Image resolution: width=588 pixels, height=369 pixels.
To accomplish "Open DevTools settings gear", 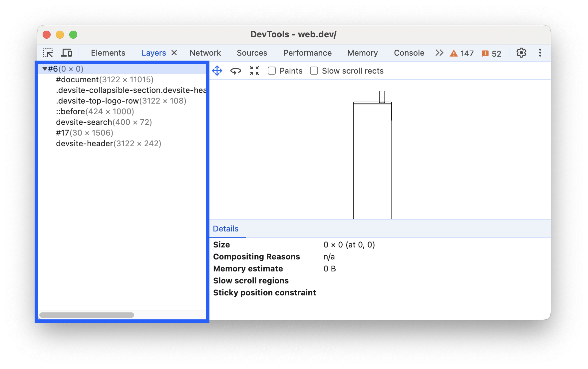I will [521, 53].
